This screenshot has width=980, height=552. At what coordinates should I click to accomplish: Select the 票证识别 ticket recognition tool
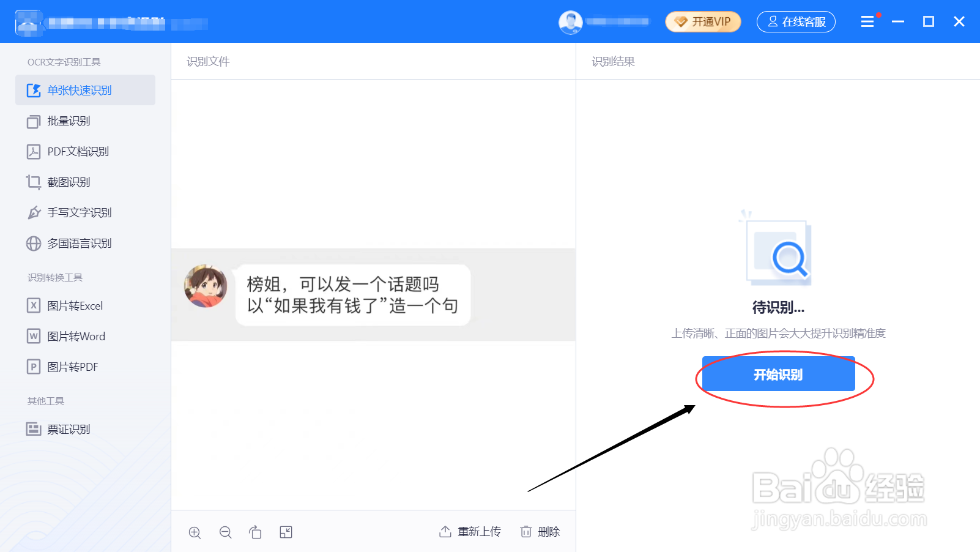tap(69, 429)
